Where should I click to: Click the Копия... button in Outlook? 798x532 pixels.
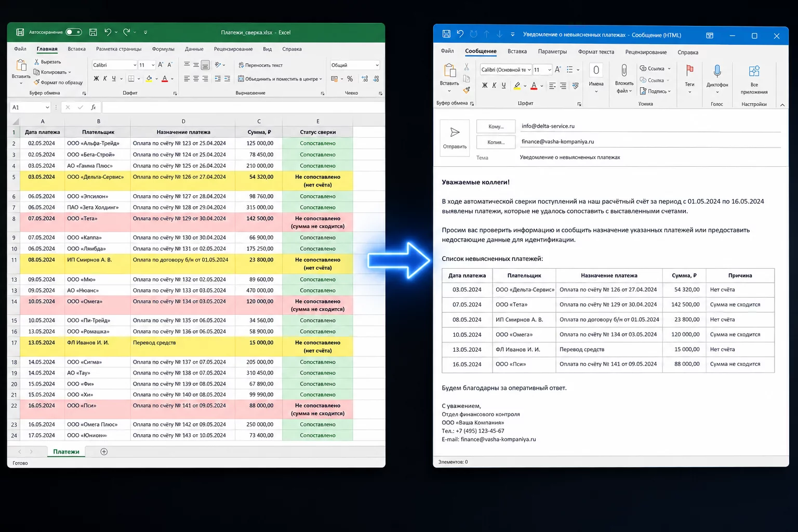[x=496, y=142]
